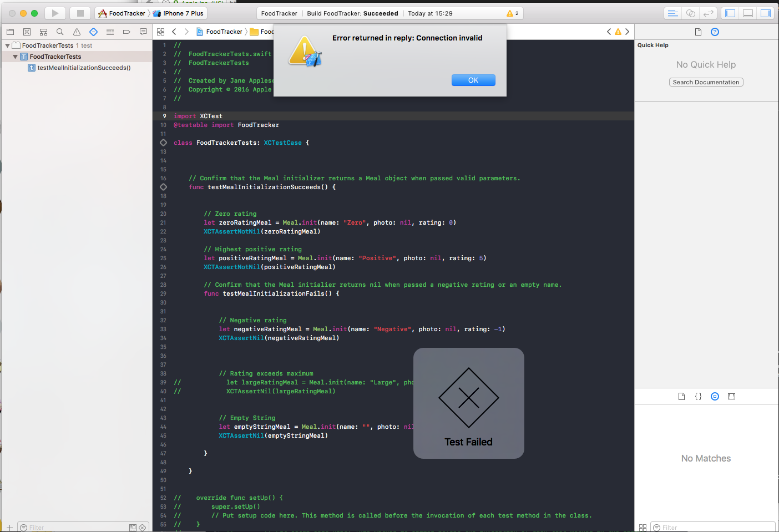Collapse the FoodTrackerTests class node
The image size is (779, 532).
(15, 57)
